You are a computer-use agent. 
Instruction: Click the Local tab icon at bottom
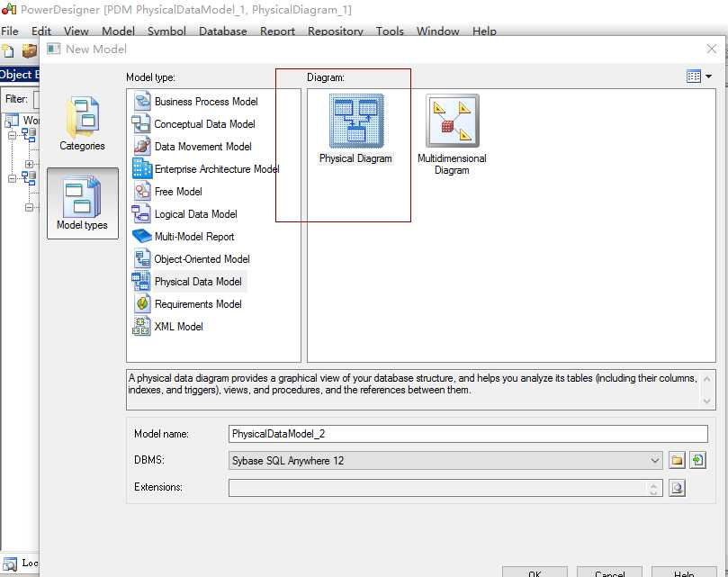[10, 564]
